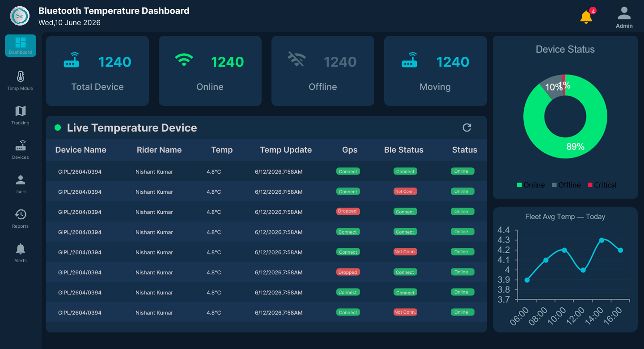This screenshot has height=349, width=644.
Task: Select the 14:00 peak data point
Action: (x=602, y=240)
